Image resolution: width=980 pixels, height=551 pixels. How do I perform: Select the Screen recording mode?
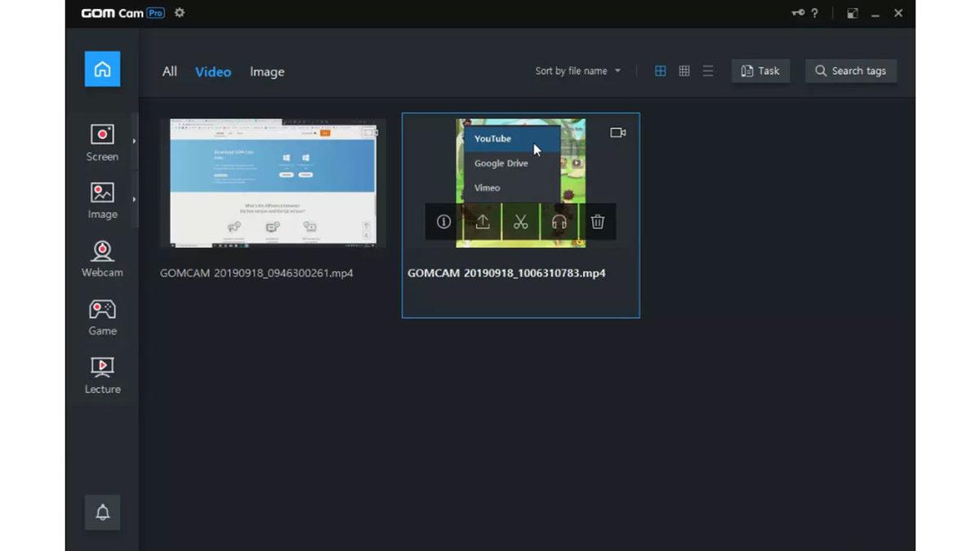tap(101, 140)
